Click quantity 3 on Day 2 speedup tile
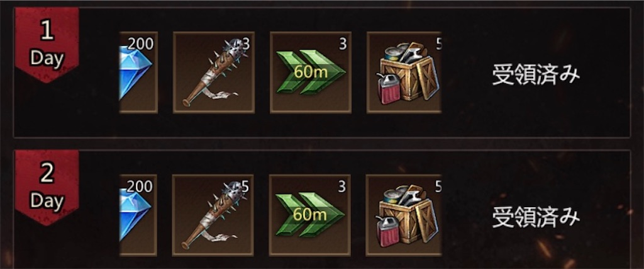The image size is (644, 269). pyautogui.click(x=342, y=186)
